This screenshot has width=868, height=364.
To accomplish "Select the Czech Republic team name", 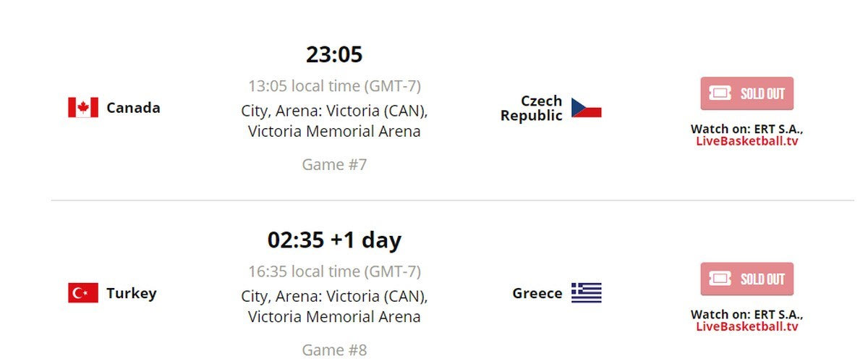I will 532,108.
